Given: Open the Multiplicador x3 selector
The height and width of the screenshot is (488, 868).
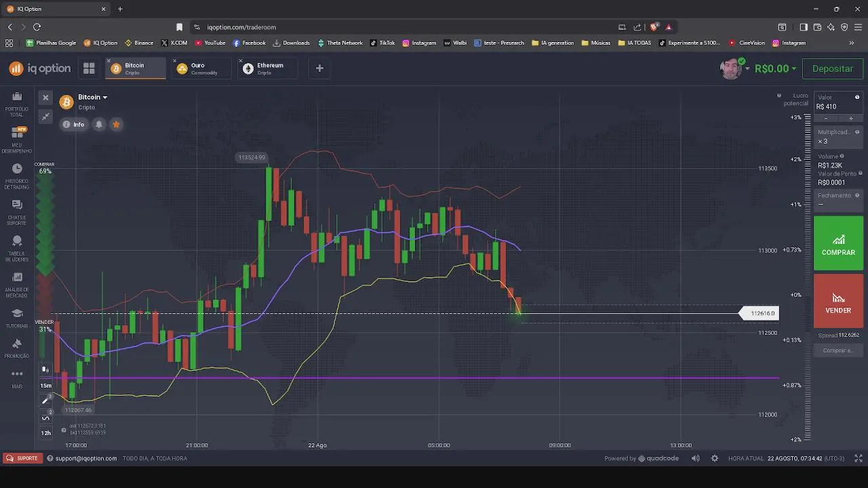Looking at the screenshot, I should coord(838,137).
